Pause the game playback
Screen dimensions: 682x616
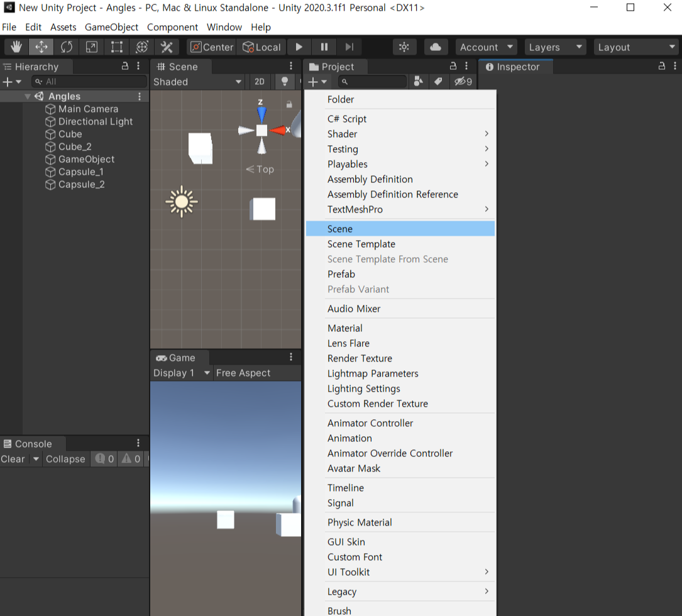coord(324,47)
